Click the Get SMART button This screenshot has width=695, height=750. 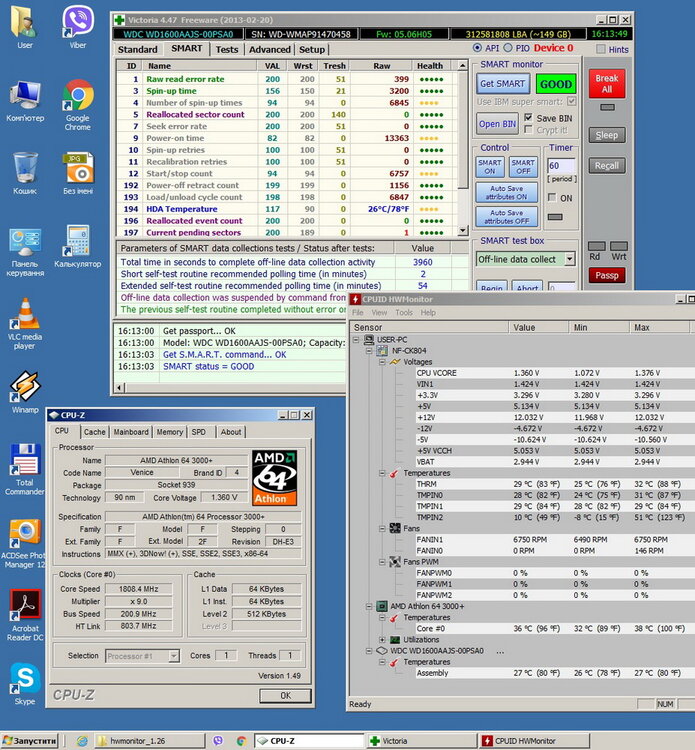(x=503, y=84)
